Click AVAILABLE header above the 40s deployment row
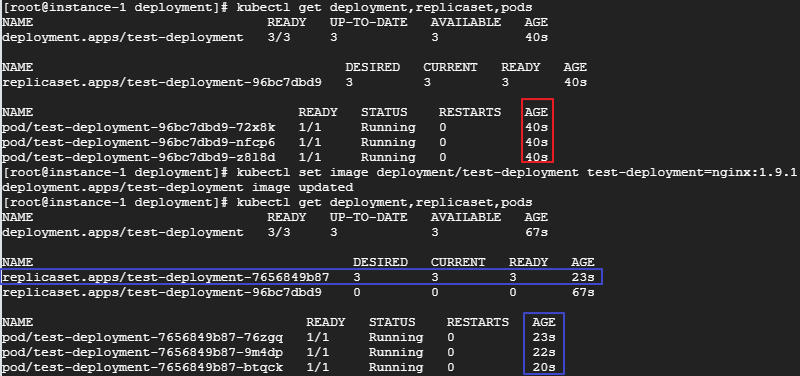This screenshot has height=376, width=800. click(466, 22)
